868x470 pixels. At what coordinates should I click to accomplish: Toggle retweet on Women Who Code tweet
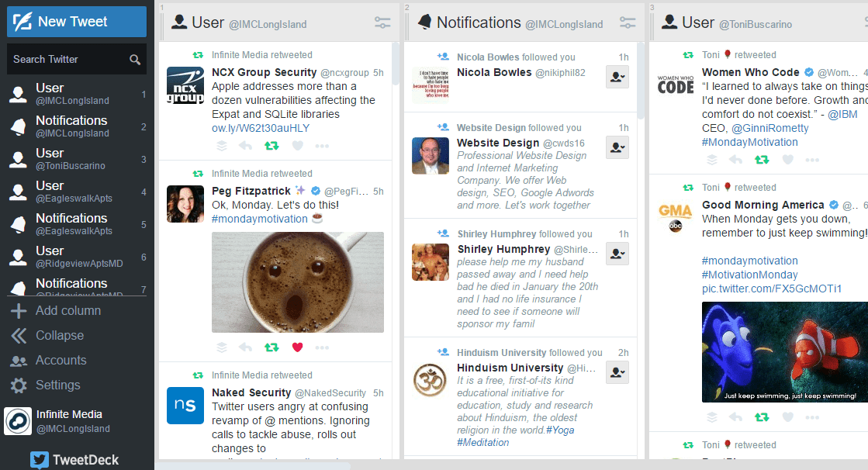pyautogui.click(x=762, y=160)
